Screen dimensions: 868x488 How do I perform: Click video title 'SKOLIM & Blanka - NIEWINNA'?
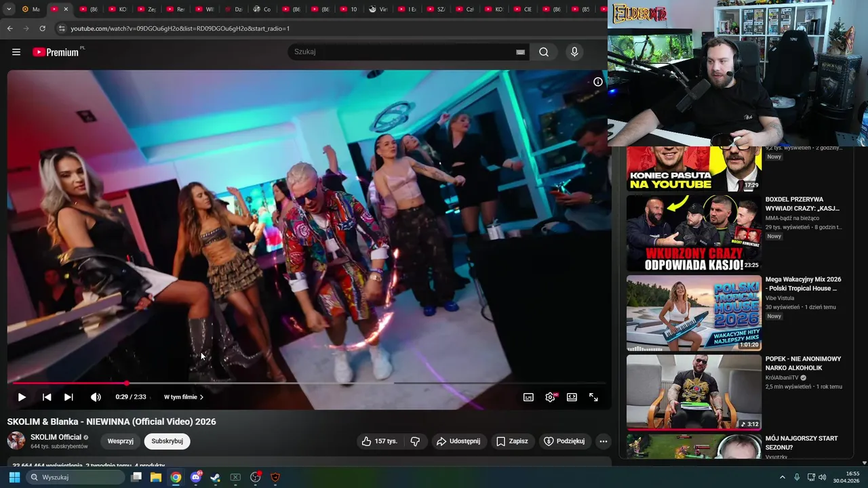112,422
